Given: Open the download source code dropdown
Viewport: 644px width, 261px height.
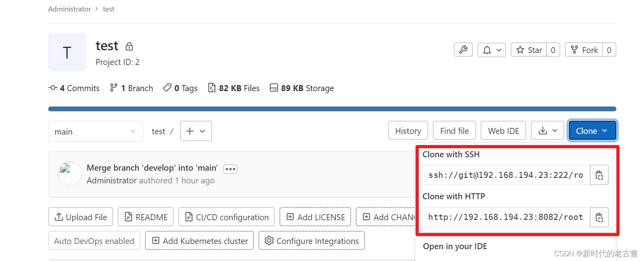Looking at the screenshot, I should point(548,131).
